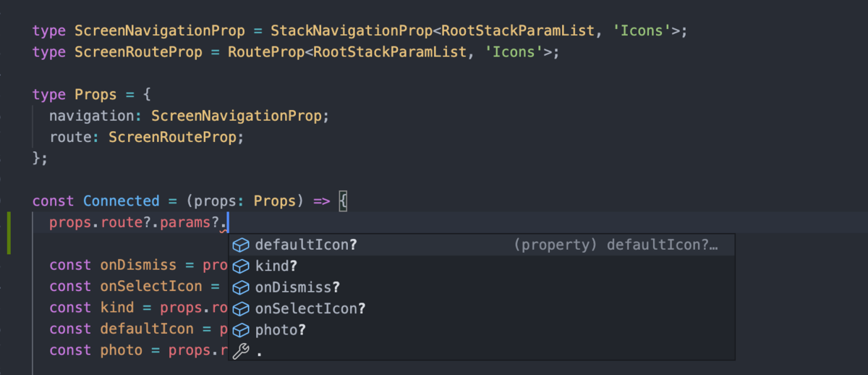Pick onDismiss? from the suggestion list
The height and width of the screenshot is (375, 868).
(x=482, y=287)
